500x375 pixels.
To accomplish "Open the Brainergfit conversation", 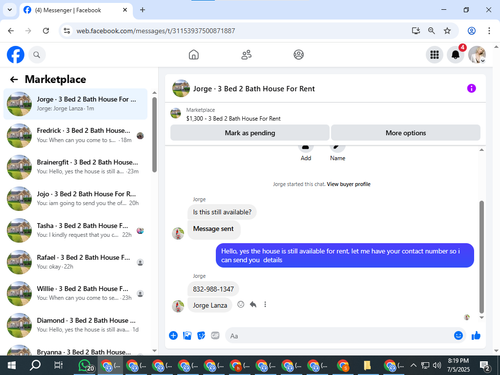I will click(75, 167).
